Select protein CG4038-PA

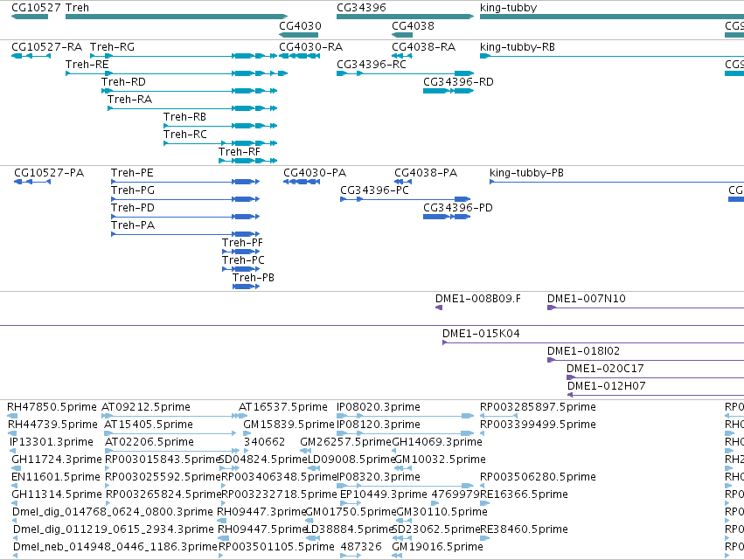pyautogui.click(x=403, y=182)
